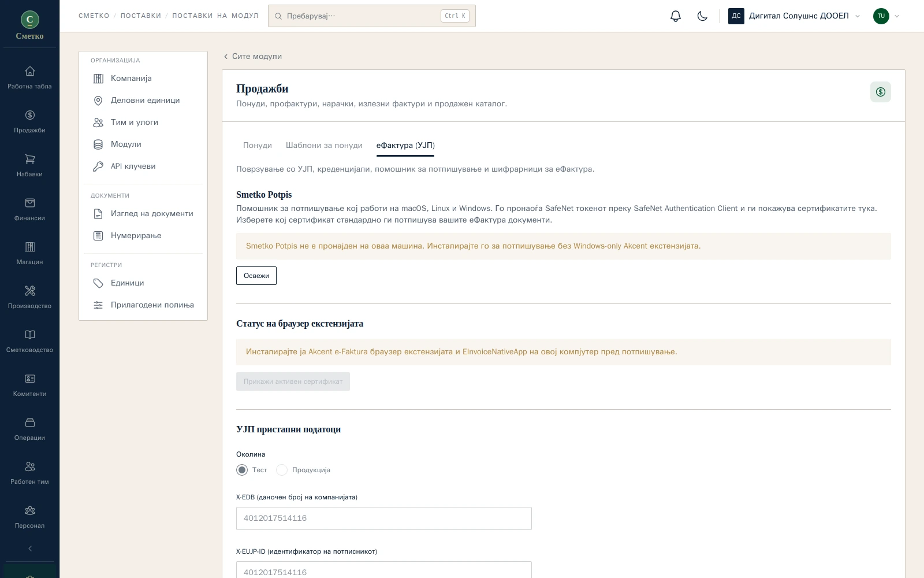Screen dimensions: 924x578
Task: Open Работен тим in the sidebar
Action: click(29, 473)
